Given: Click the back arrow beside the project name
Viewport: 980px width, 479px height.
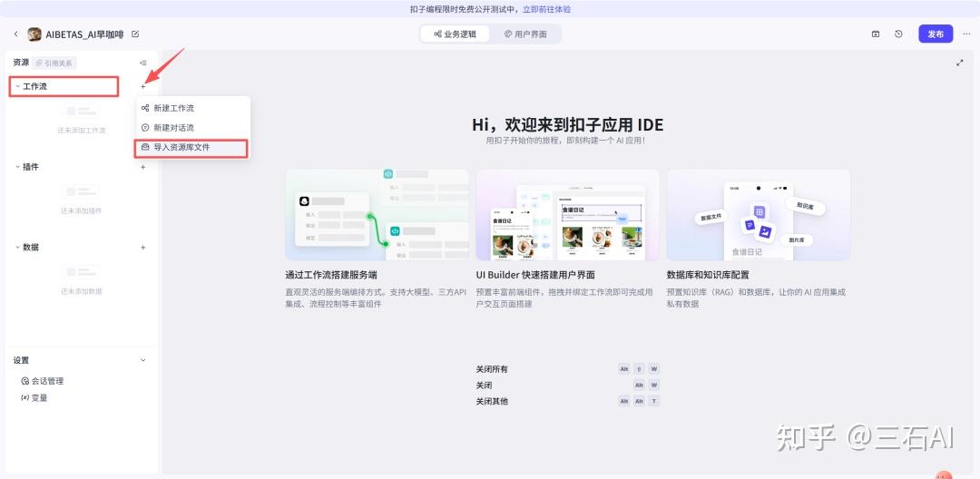Looking at the screenshot, I should point(15,34).
